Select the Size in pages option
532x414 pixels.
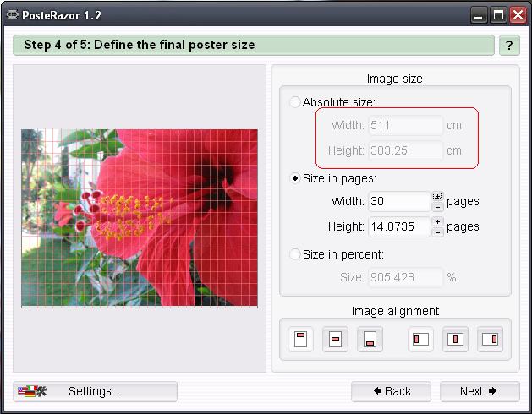tap(295, 178)
